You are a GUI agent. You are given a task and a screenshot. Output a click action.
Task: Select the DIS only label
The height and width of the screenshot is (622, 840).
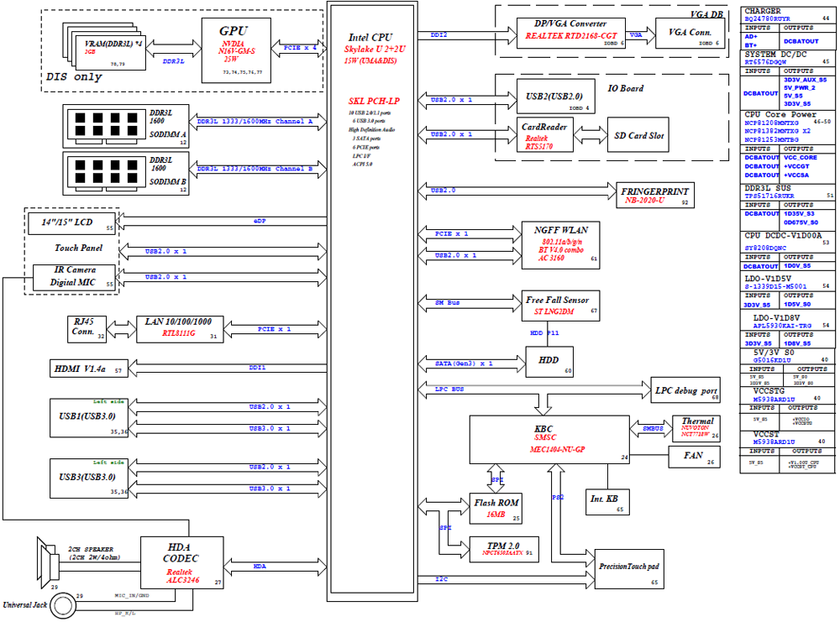74,76
